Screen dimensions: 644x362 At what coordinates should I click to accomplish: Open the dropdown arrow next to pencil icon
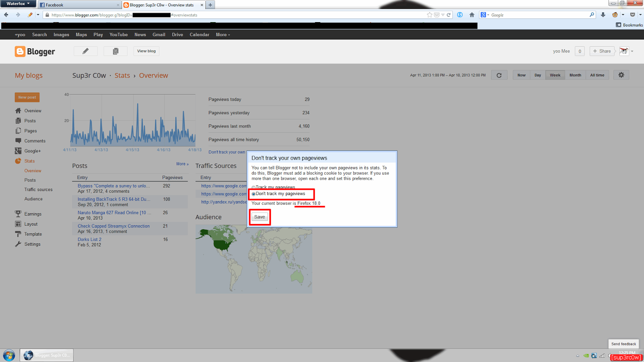38,15
